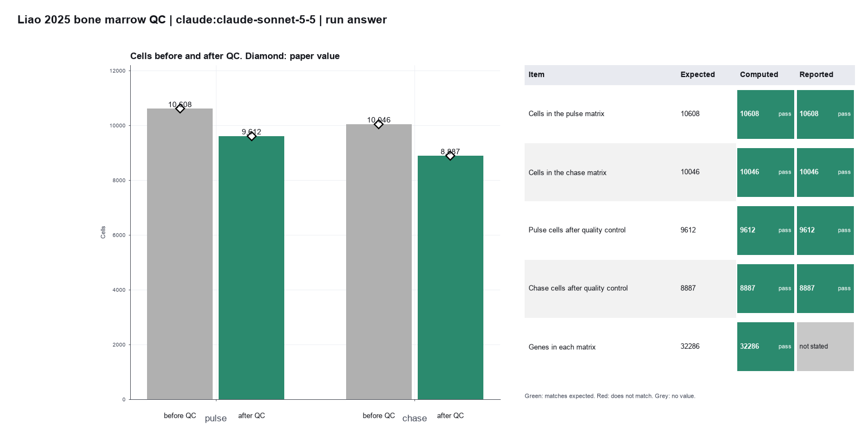This screenshot has width=868, height=434.
Task: Click the Item column header
Action: [x=537, y=75]
